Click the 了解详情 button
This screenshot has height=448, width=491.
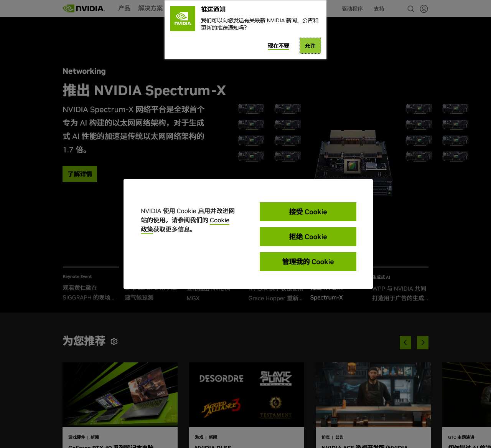(80, 174)
